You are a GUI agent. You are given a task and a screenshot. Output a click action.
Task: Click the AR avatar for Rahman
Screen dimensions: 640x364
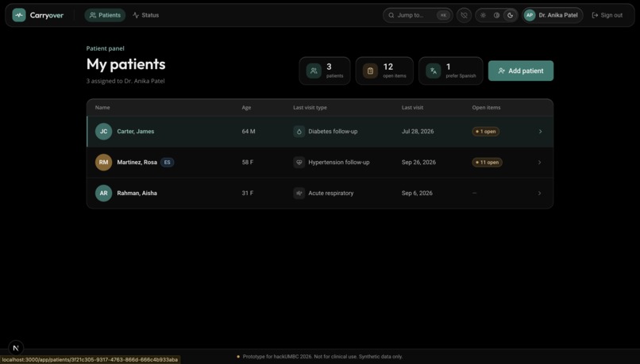click(x=104, y=193)
